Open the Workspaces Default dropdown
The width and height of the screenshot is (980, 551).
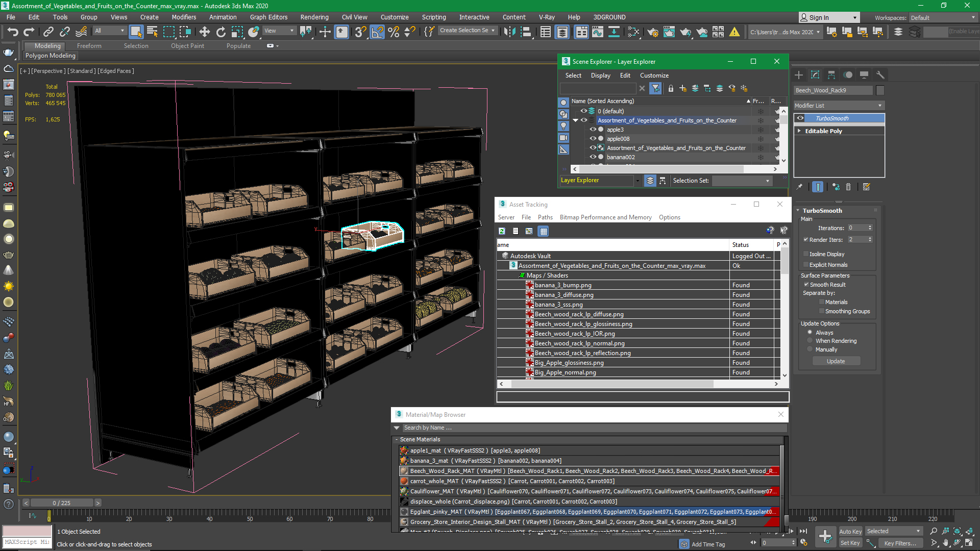[x=943, y=18]
